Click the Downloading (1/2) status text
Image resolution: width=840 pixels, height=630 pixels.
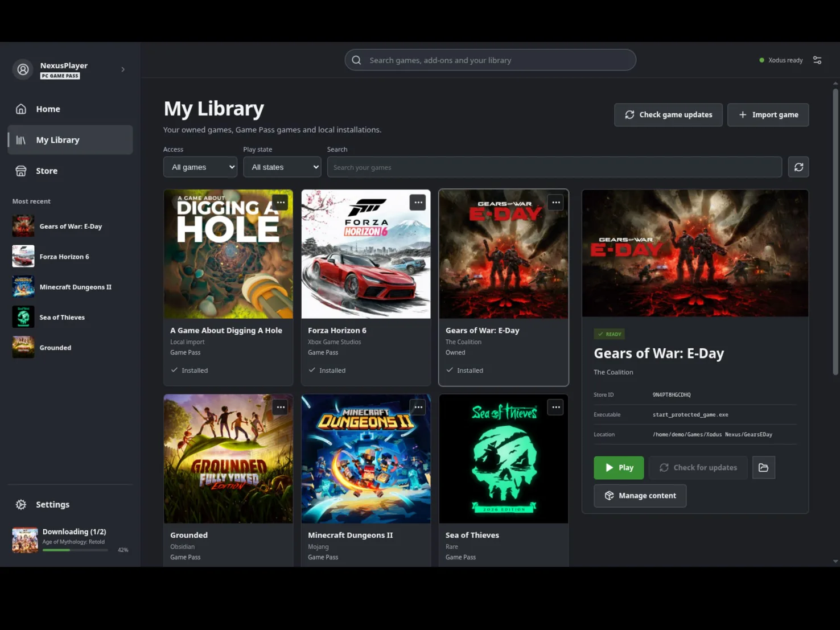pyautogui.click(x=74, y=532)
